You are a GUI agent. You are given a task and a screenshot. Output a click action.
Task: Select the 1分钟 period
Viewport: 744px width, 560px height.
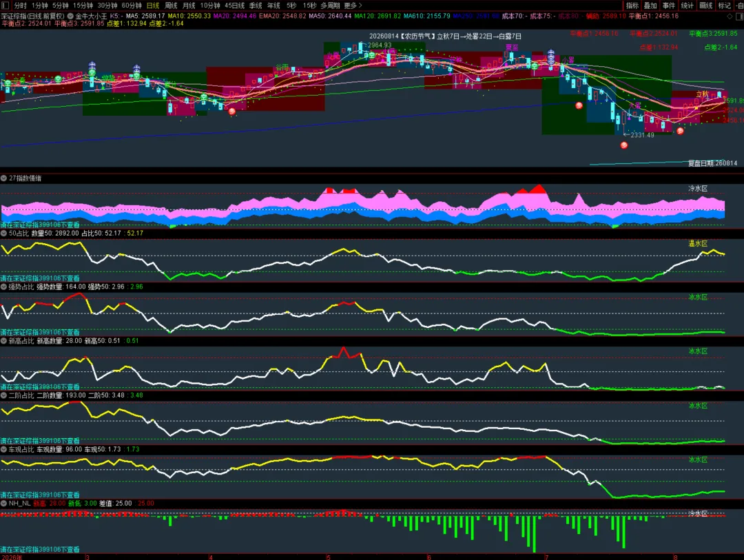click(x=40, y=6)
